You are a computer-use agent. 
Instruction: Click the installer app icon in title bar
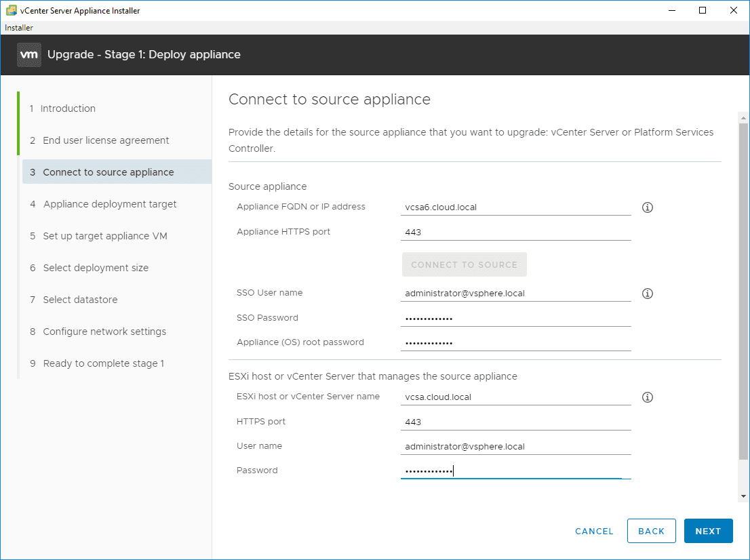[12, 10]
